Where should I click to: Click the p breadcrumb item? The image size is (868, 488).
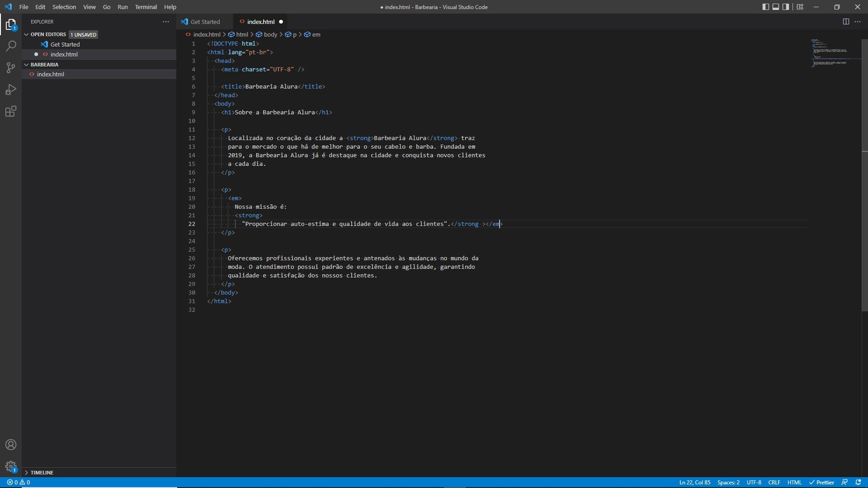[291, 34]
